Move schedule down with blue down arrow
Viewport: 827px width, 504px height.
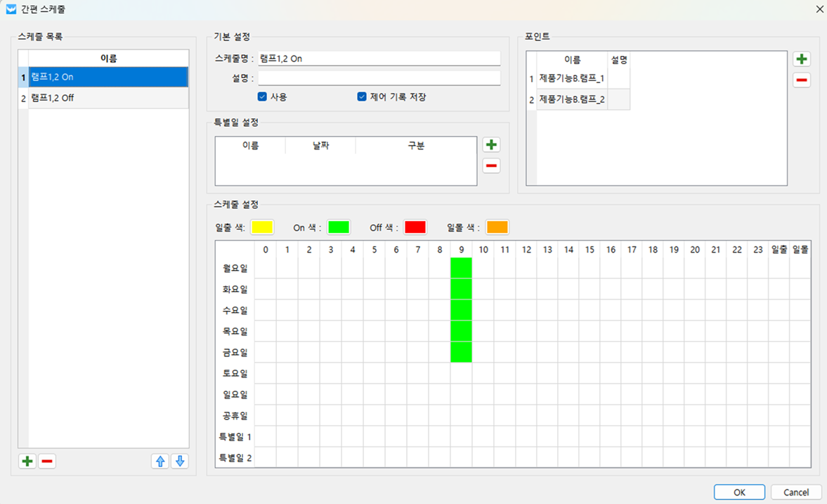pyautogui.click(x=180, y=461)
